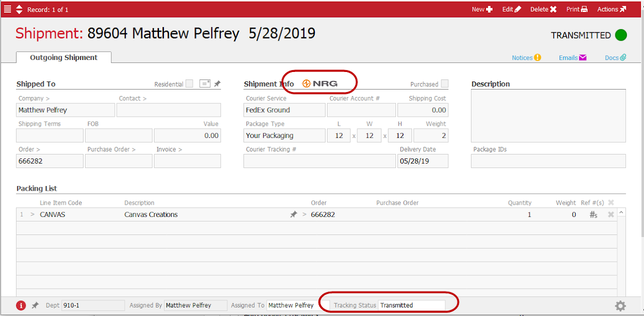Click the pin icon in the Shipped To header
This screenshot has width=644, height=316.
217,84
